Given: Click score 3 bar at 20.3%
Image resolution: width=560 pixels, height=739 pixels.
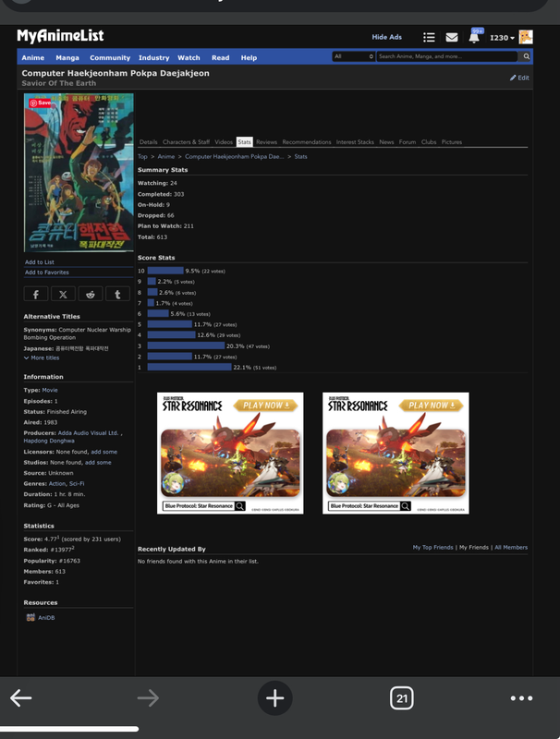Looking at the screenshot, I should pos(186,345).
